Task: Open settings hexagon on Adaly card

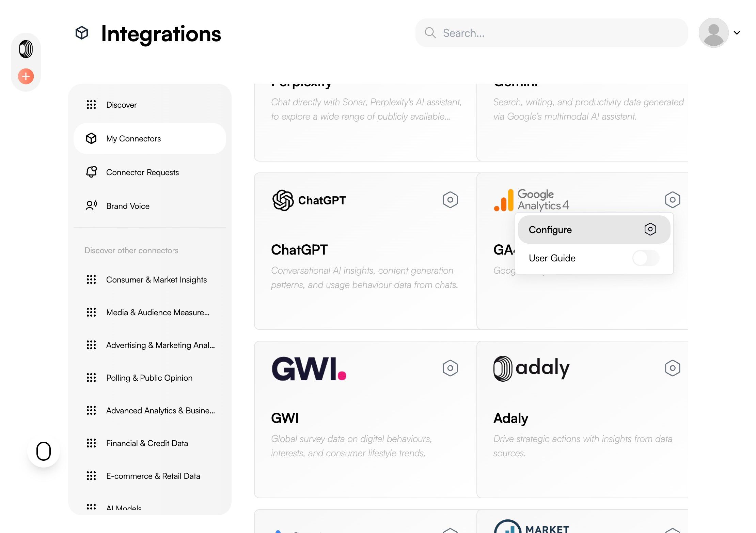Action: coord(672,368)
